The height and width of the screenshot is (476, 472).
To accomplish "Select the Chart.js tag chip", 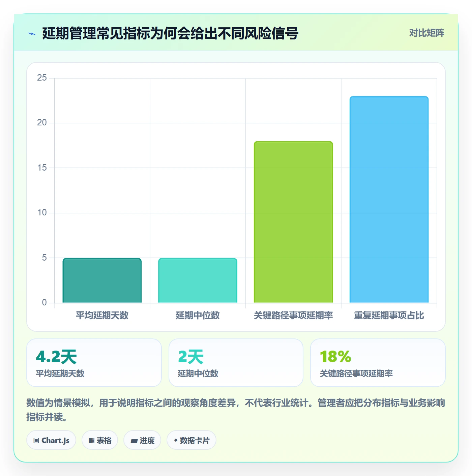I will pyautogui.click(x=51, y=440).
